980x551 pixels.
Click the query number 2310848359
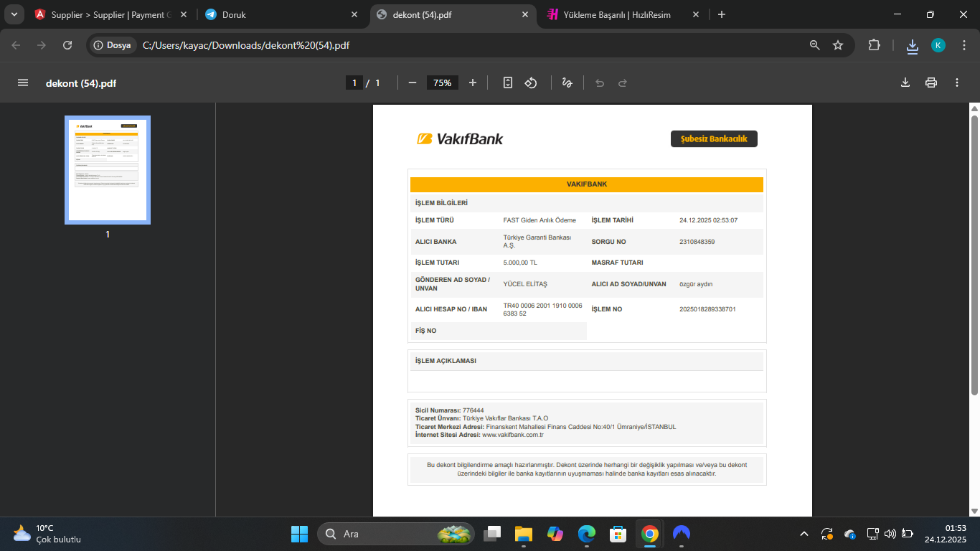tap(697, 242)
